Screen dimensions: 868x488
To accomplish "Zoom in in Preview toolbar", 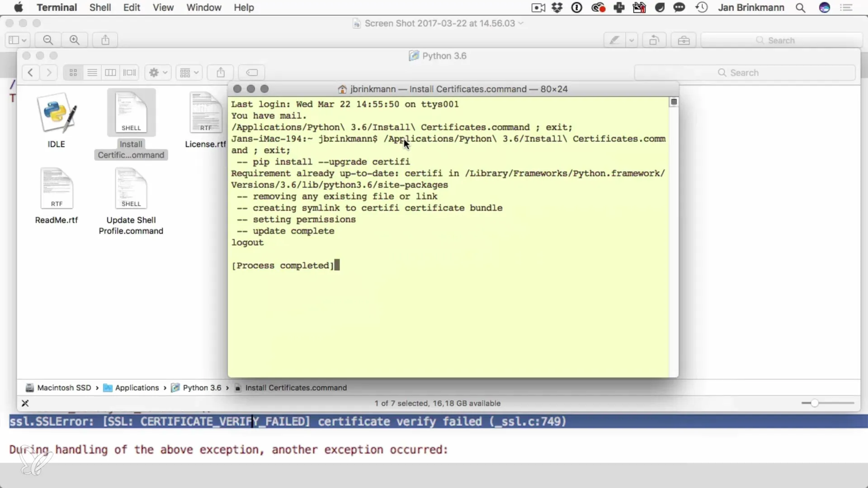I will pos(75,40).
